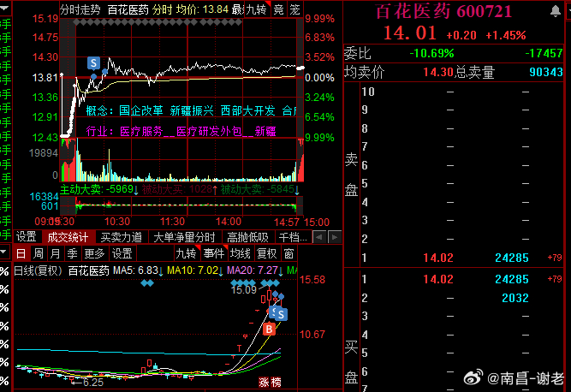Screen dimensions: 571x392
Task: Open the 更多 periods dropdown
Action: (x=94, y=253)
